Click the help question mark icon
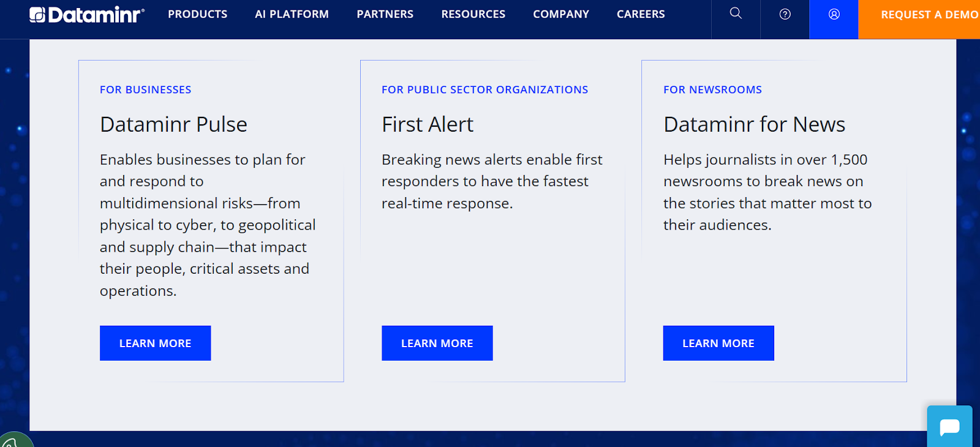Screen dimensions: 980x447 coord(785,14)
